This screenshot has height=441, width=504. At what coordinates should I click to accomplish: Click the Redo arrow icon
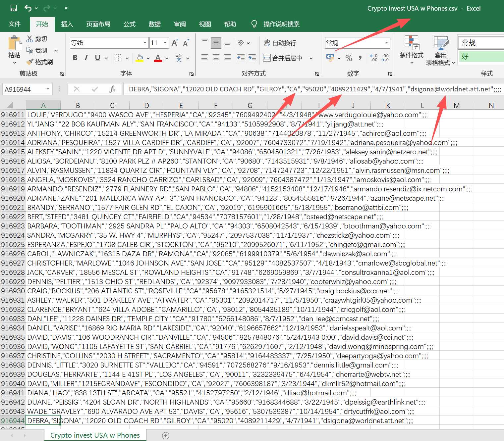point(47,8)
